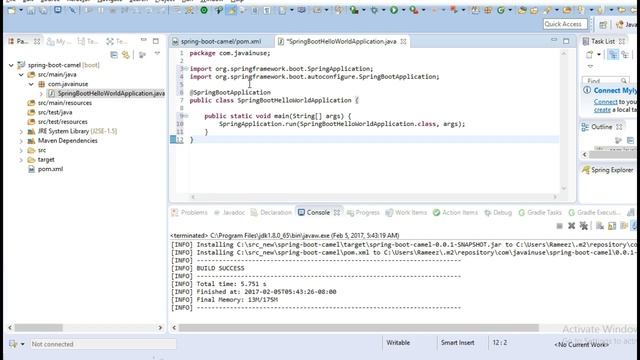Open the Gradle Tasks tab
Viewport: 640px width, 360px height.
[540, 212]
